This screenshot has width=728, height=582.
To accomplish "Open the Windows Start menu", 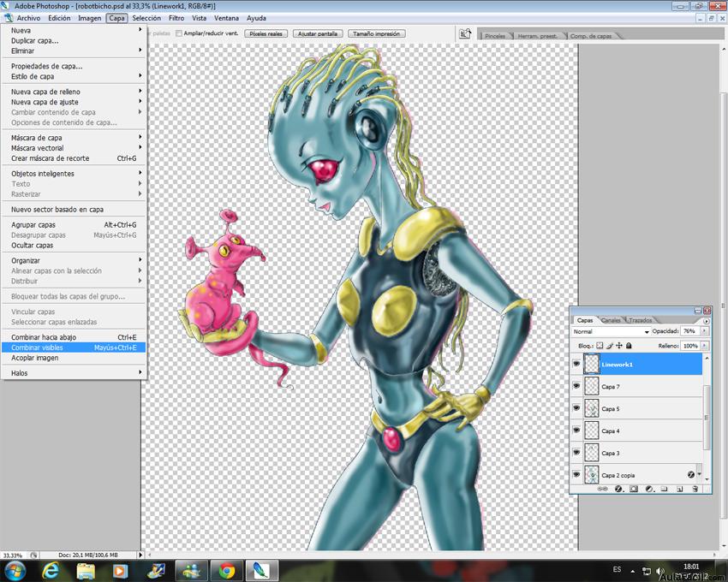I will [15, 570].
